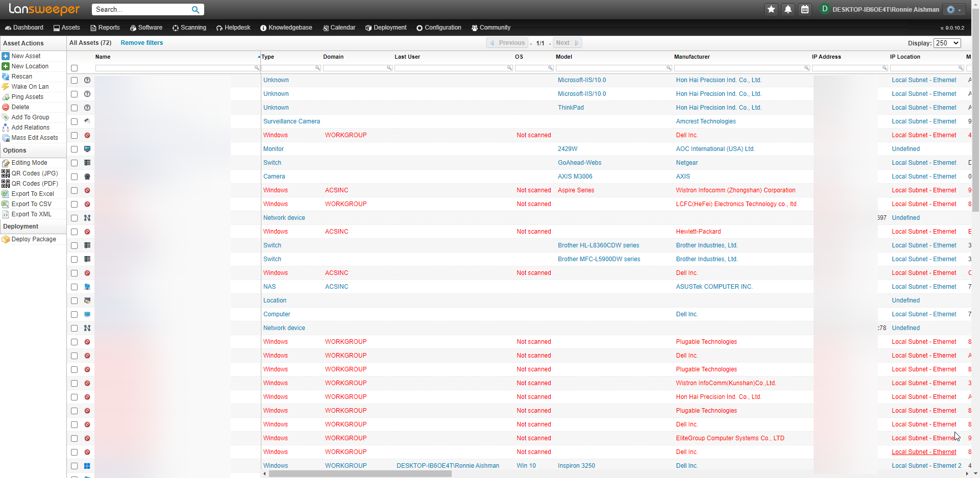Check the Camera AXIS M3006 row checkbox

(x=74, y=177)
